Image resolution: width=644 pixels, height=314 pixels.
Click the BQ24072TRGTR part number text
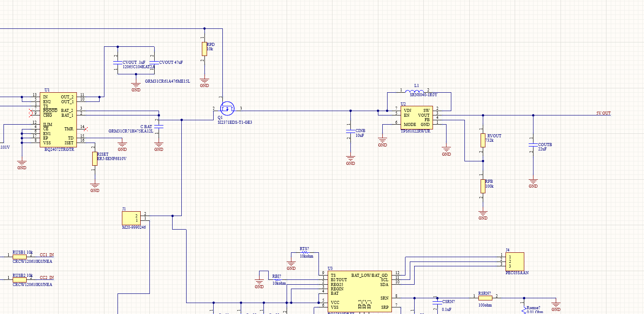tap(59, 150)
